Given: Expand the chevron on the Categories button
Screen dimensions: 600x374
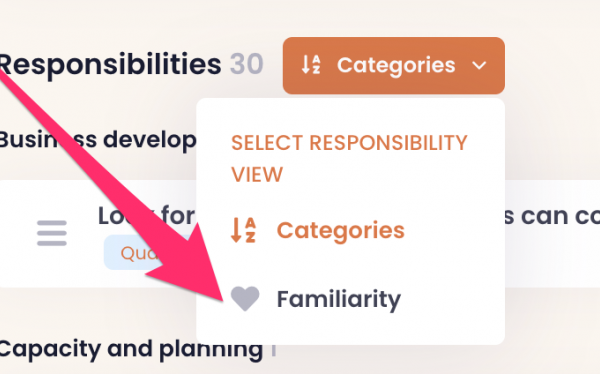Looking at the screenshot, I should pyautogui.click(x=479, y=65).
